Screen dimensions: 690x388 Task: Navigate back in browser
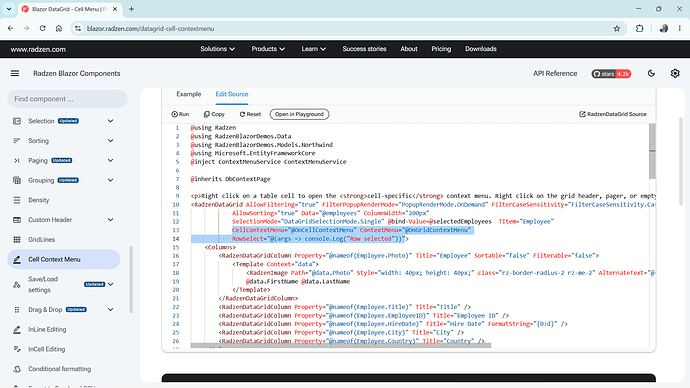[11, 29]
